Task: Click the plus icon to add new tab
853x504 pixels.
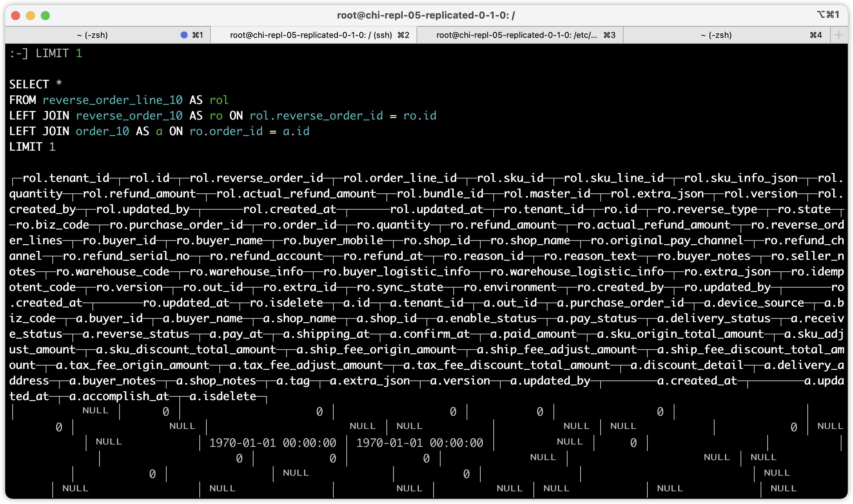Action: point(839,35)
